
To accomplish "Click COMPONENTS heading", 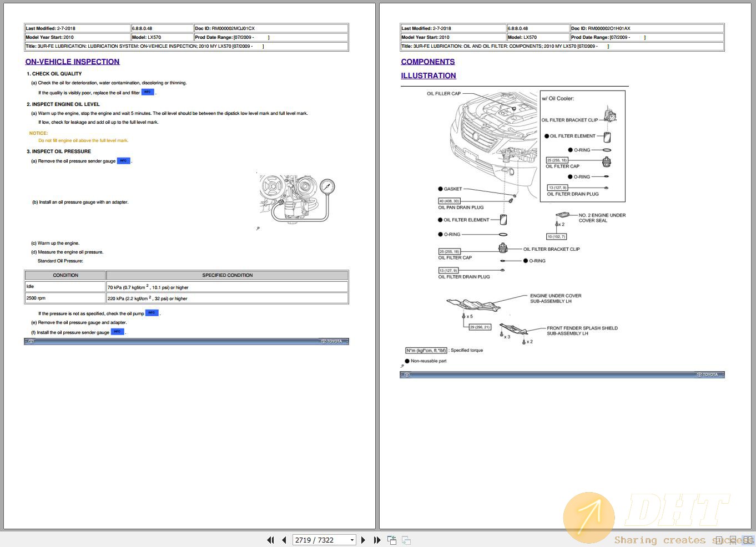I will 428,62.
